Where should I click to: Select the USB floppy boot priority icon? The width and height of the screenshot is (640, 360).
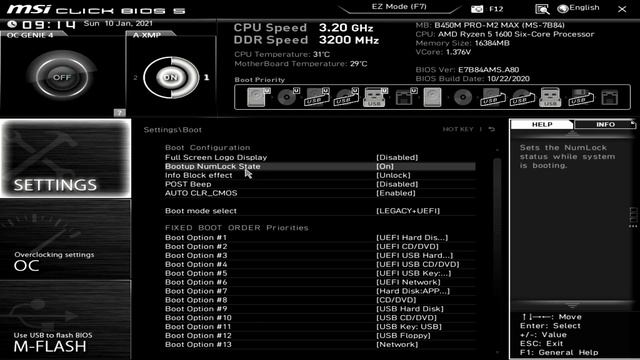(x=581, y=98)
